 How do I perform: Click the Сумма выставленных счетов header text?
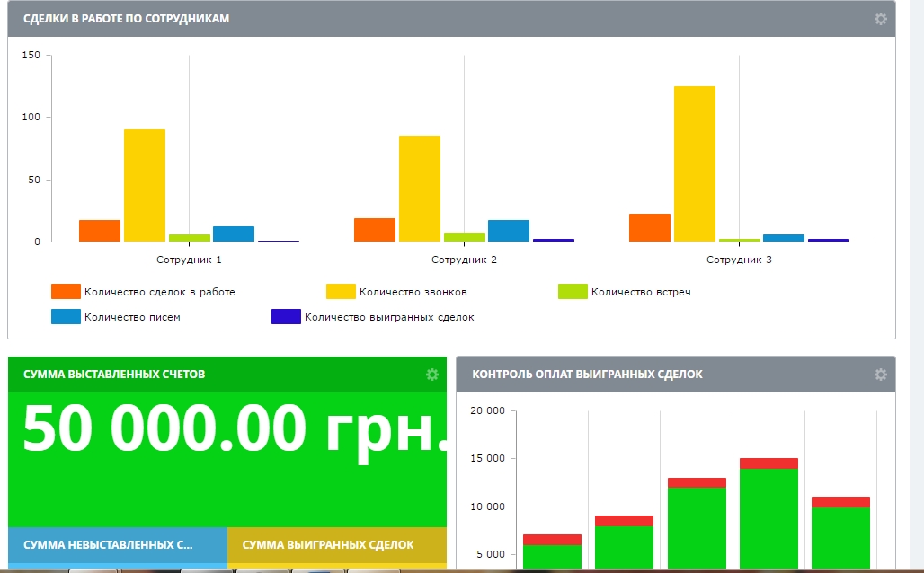(x=114, y=375)
